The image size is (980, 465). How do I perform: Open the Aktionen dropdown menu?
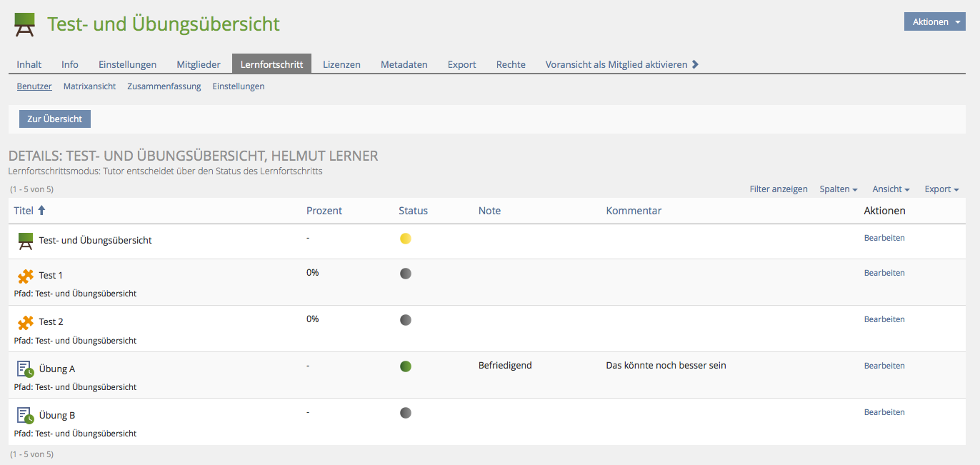[x=934, y=22]
